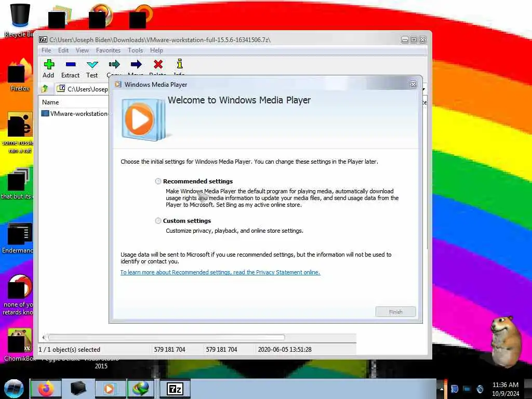Select the Firefox desktop shortcut
Image resolution: width=532 pixels, height=399 pixels.
[x=20, y=75]
